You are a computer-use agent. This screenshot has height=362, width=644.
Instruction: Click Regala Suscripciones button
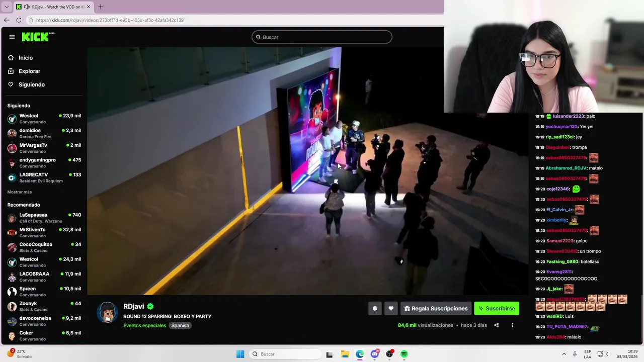[x=436, y=309]
